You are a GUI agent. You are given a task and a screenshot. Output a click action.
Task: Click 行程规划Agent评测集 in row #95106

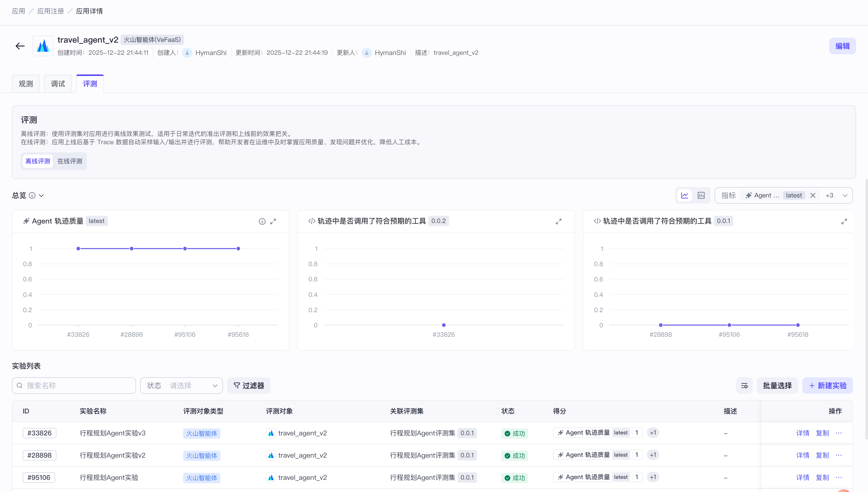point(423,478)
